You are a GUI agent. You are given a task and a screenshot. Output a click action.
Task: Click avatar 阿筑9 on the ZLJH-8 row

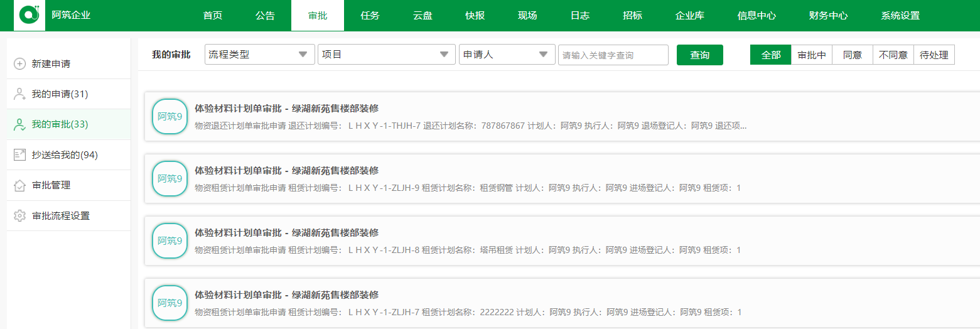click(170, 240)
